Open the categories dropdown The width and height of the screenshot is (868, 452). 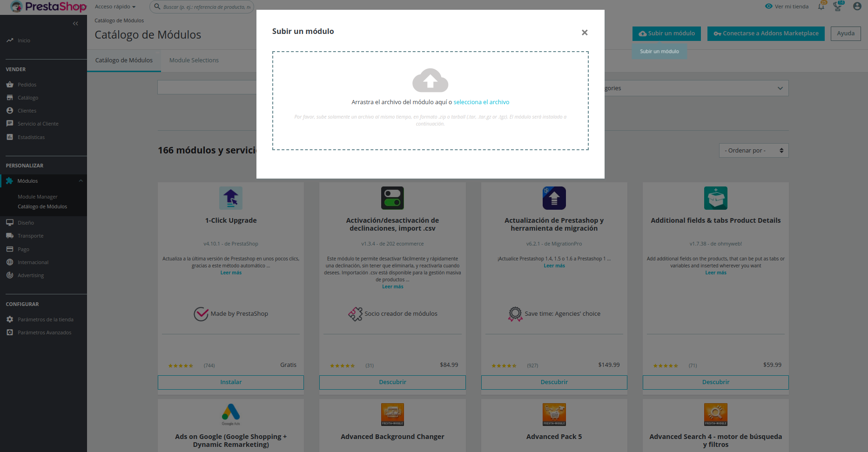[696, 88]
